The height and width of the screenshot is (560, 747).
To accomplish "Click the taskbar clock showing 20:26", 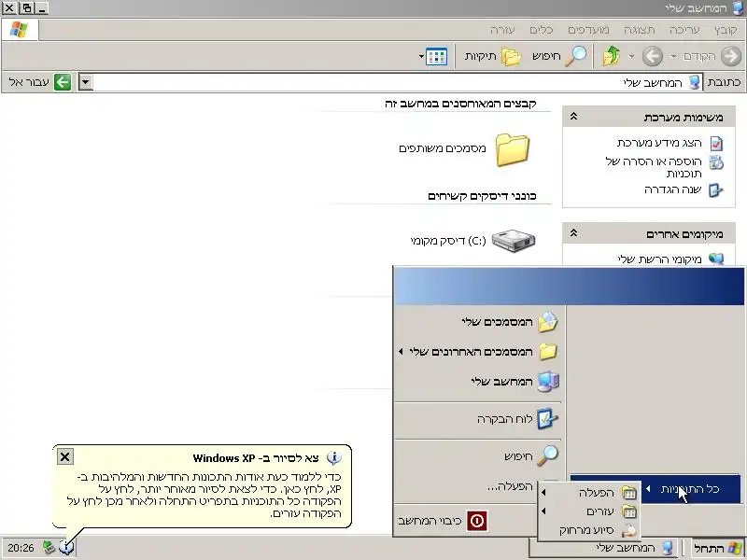I will [21, 548].
